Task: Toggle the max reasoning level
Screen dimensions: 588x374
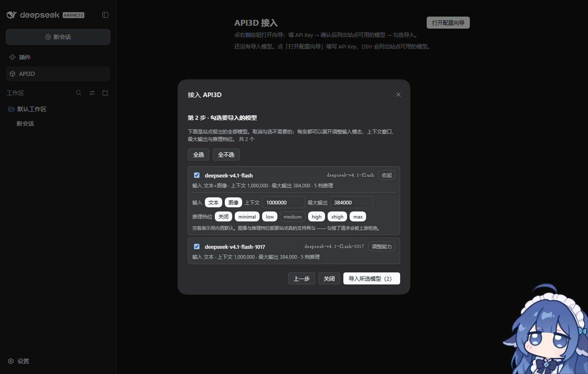Action: [x=358, y=217]
